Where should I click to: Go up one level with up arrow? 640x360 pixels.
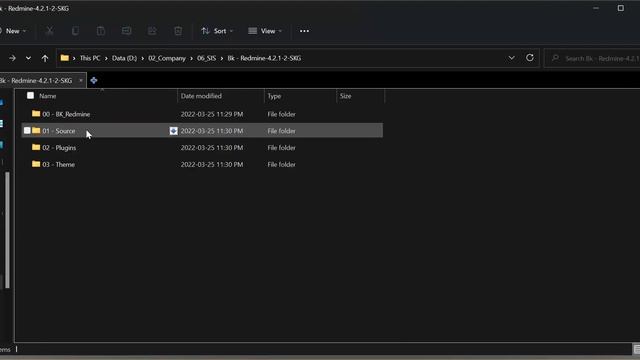pyautogui.click(x=44, y=58)
